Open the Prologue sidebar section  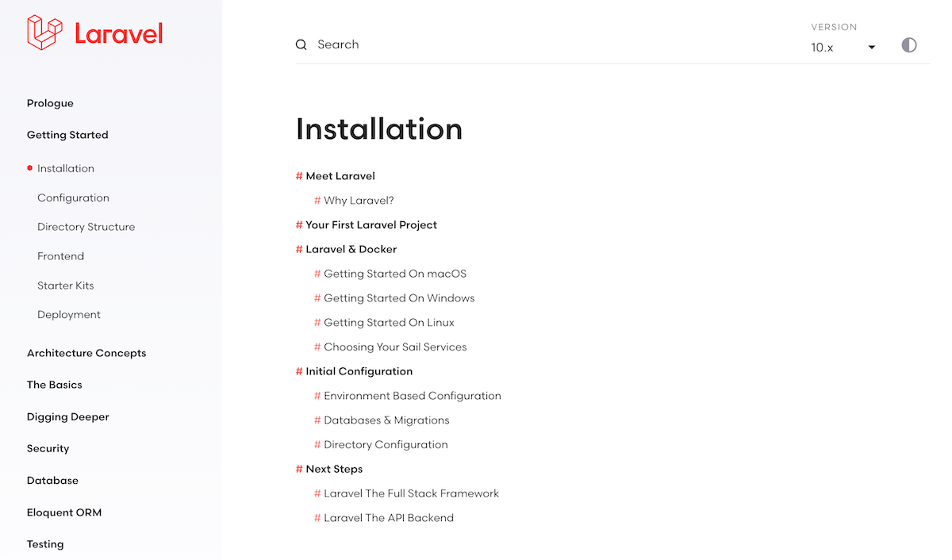50,102
